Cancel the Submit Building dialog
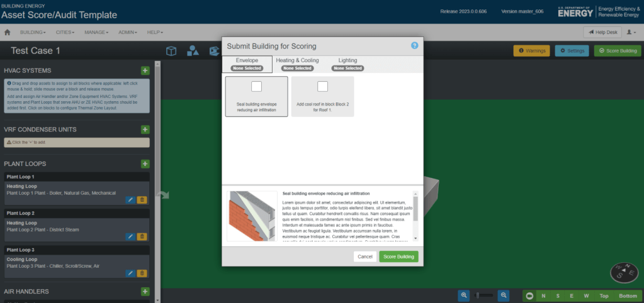644x303 pixels. click(364, 256)
